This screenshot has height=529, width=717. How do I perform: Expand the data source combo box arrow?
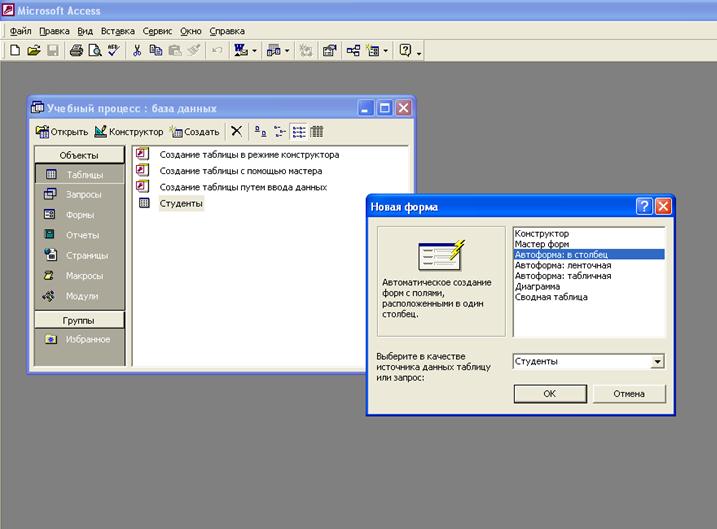click(x=657, y=362)
